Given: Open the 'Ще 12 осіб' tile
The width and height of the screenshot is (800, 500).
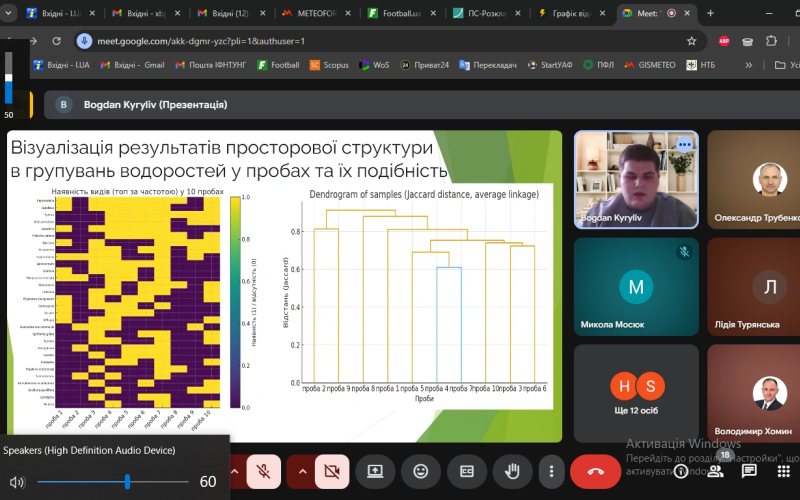Looking at the screenshot, I should tap(636, 393).
